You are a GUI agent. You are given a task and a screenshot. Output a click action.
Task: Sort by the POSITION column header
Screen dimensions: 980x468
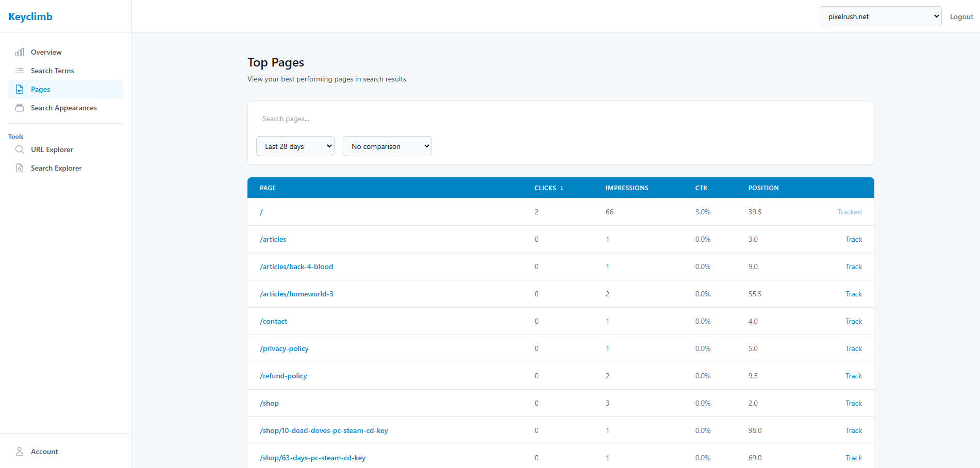(x=763, y=188)
